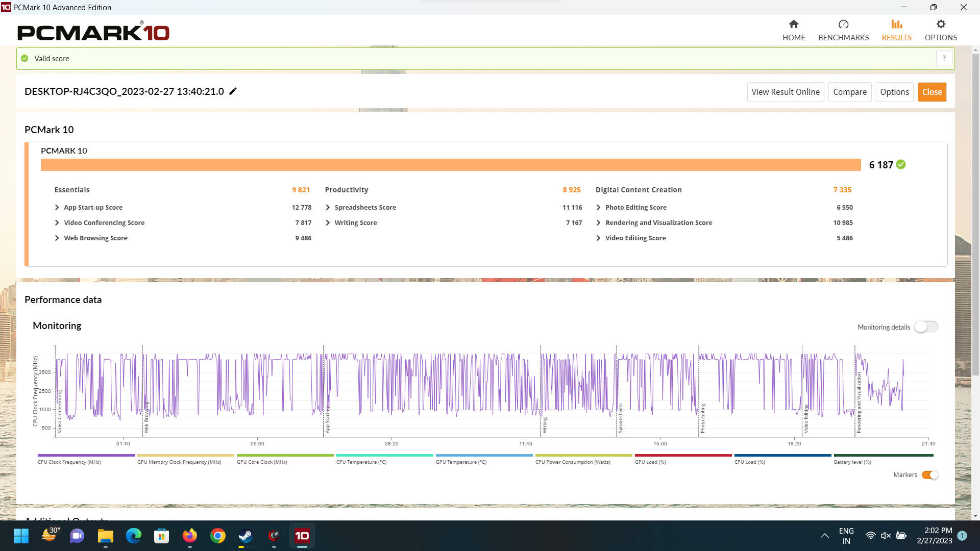Click the Compare button
The height and width of the screenshot is (551, 980).
[849, 92]
